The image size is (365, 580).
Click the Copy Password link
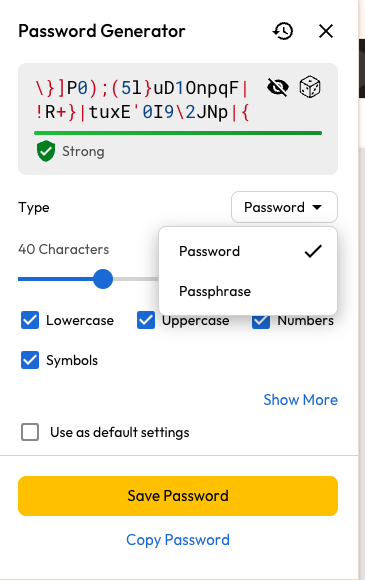(178, 540)
